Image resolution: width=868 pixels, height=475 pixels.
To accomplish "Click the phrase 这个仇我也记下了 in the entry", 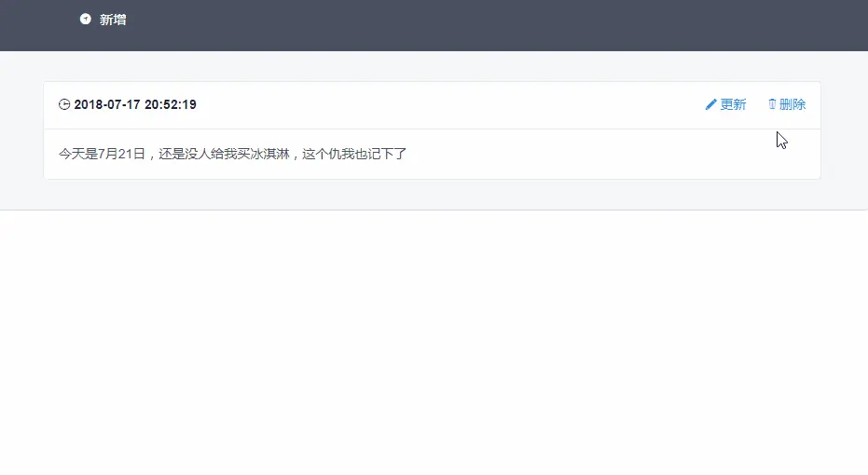I will pos(354,154).
